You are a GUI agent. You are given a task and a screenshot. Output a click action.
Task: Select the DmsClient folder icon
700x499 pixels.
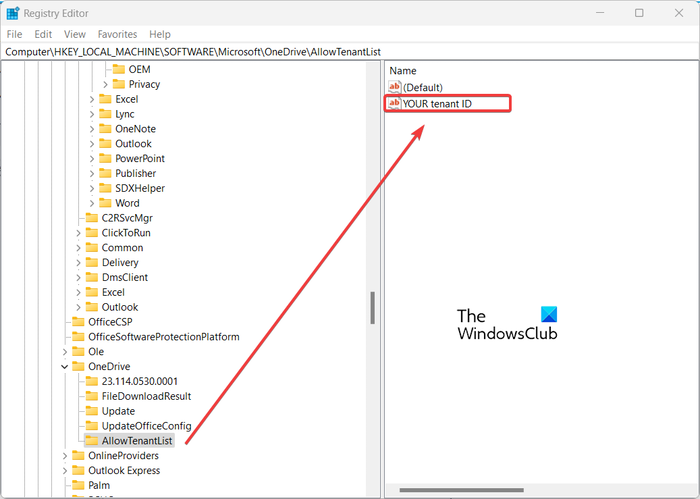coord(92,277)
